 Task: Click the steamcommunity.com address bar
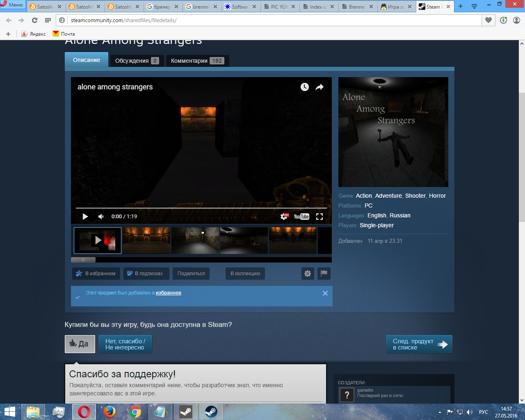[x=269, y=20]
